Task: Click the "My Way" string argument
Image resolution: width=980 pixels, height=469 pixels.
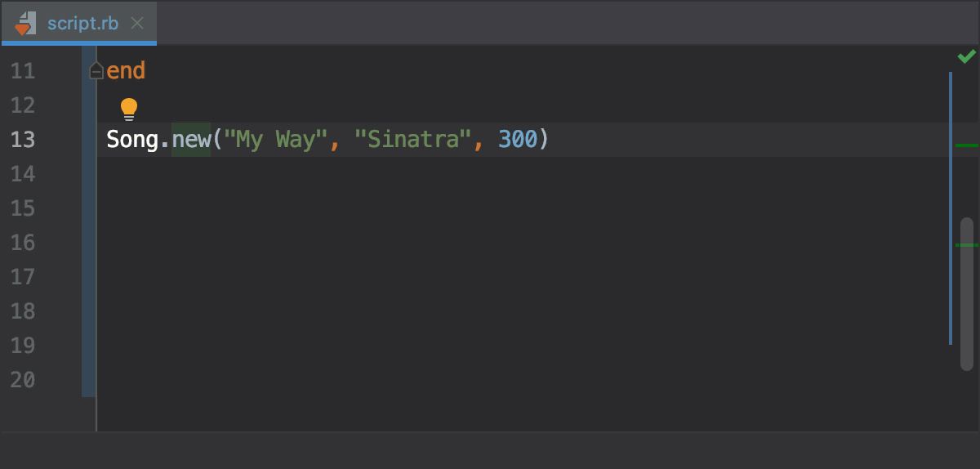Action: pyautogui.click(x=276, y=140)
